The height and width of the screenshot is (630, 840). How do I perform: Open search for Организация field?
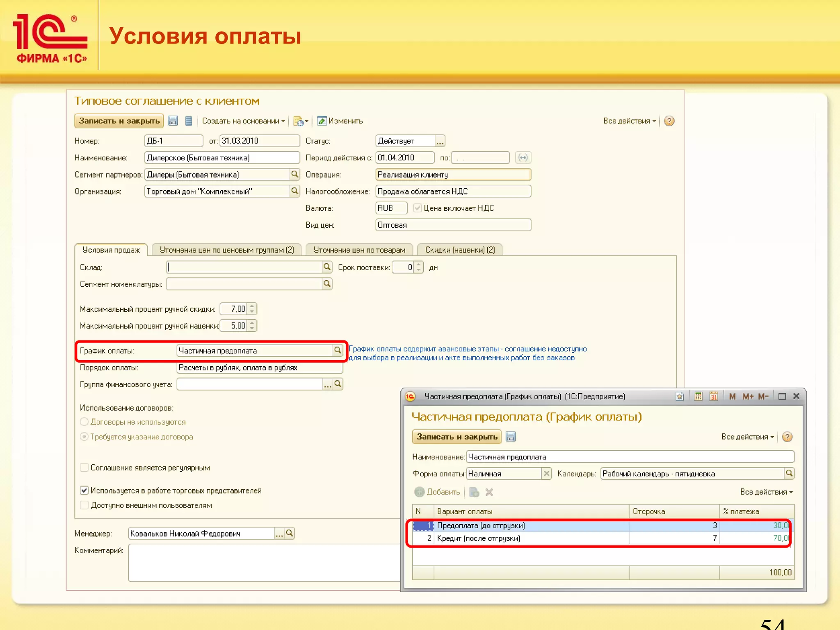294,191
